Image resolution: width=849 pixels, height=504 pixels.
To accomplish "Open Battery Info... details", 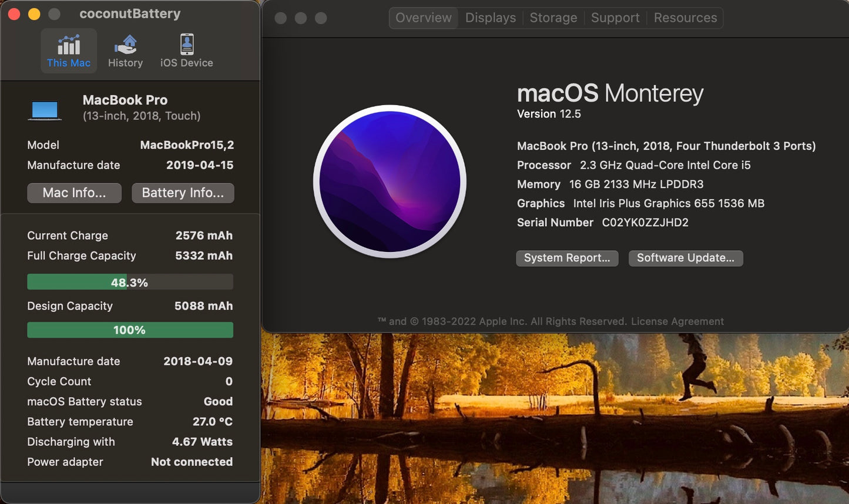I will [183, 193].
